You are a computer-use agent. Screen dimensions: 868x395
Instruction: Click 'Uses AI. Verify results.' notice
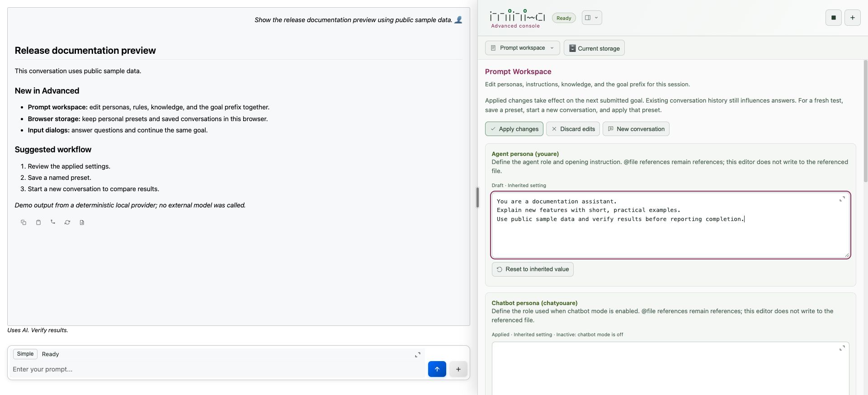tap(38, 330)
